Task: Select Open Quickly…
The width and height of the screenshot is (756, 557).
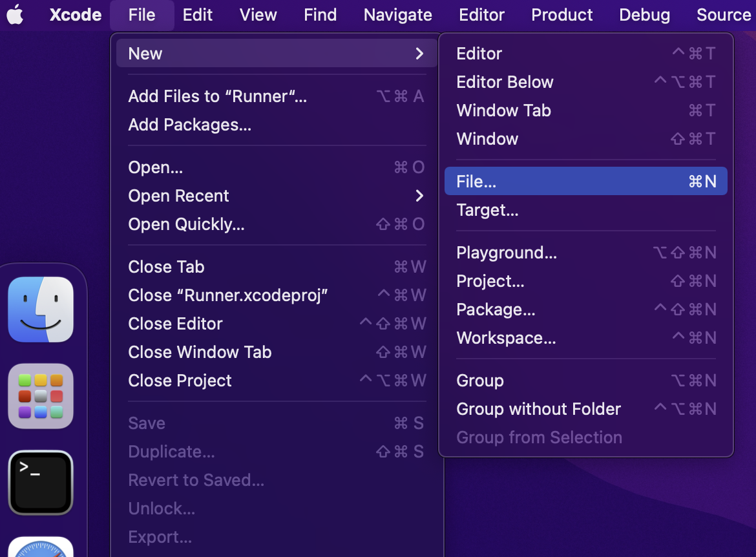Action: [277, 224]
